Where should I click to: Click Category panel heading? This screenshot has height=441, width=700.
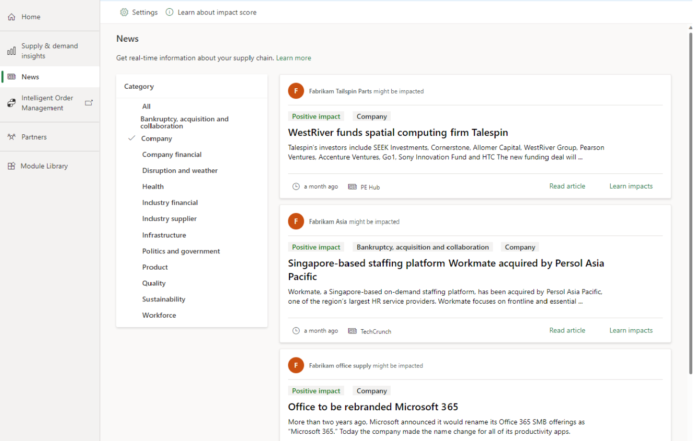coord(139,87)
